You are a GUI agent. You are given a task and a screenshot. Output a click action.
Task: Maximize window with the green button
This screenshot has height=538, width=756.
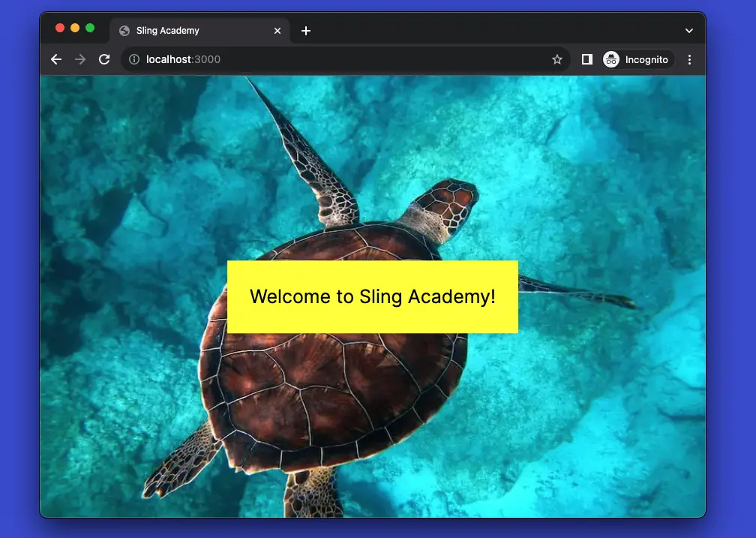[90, 28]
